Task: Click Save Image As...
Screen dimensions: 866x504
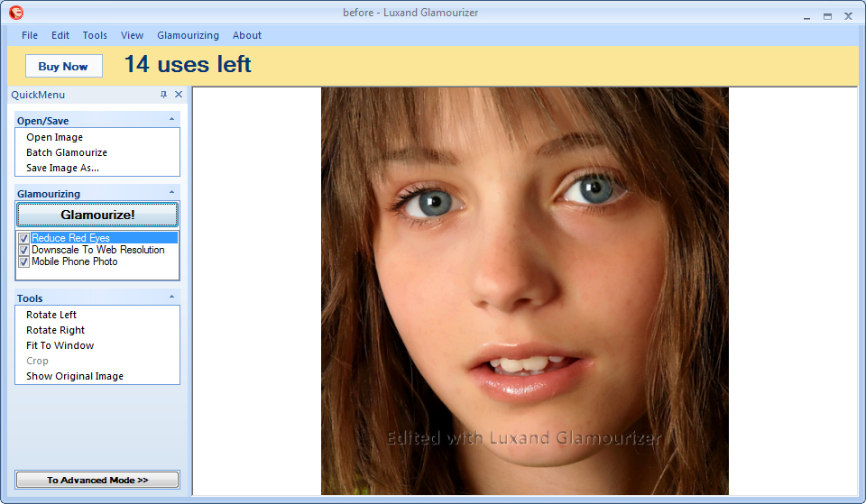Action: click(x=62, y=168)
